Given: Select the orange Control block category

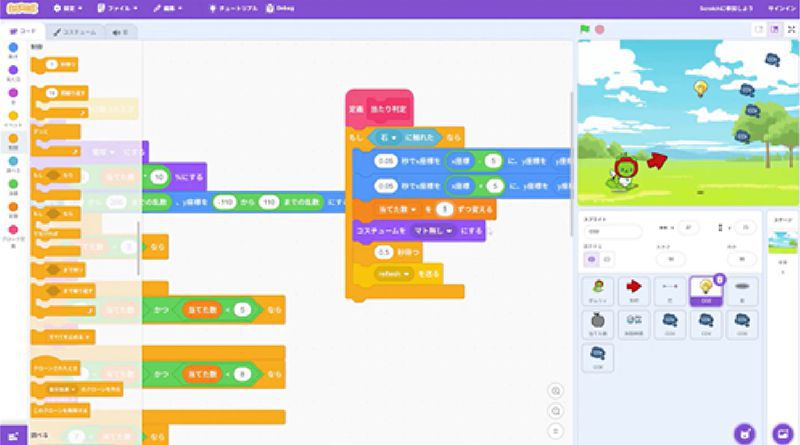Looking at the screenshot, I should (13, 141).
